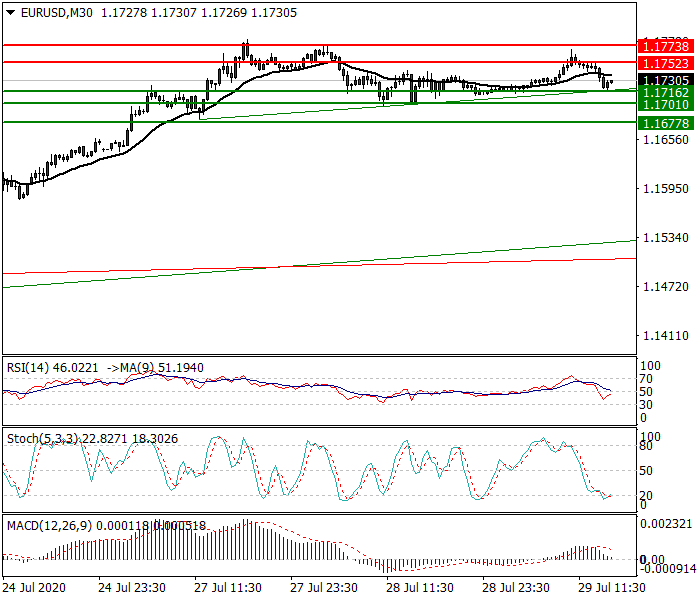Viewport: 700px width, 600px height.
Task: Select the 27 Jul 23:30 time label
Action: click(x=324, y=588)
